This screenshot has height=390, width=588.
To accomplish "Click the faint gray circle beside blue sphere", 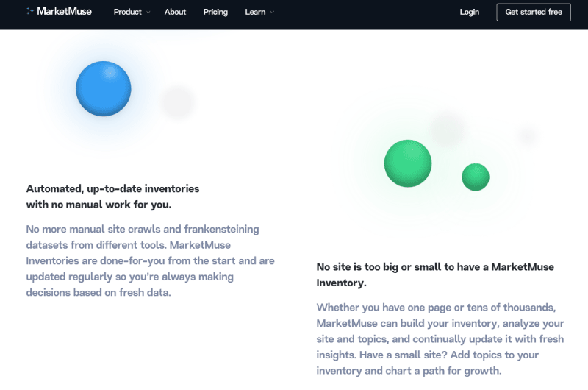I will click(x=178, y=102).
